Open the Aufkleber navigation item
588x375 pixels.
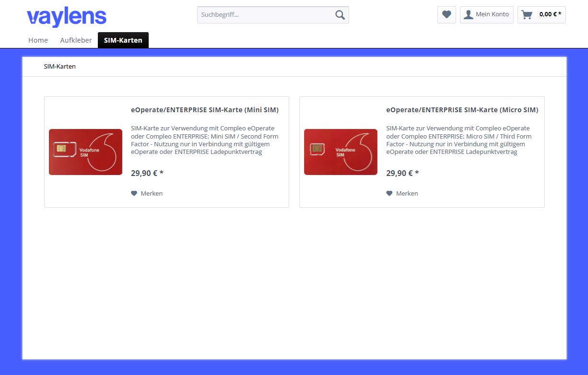(x=76, y=40)
